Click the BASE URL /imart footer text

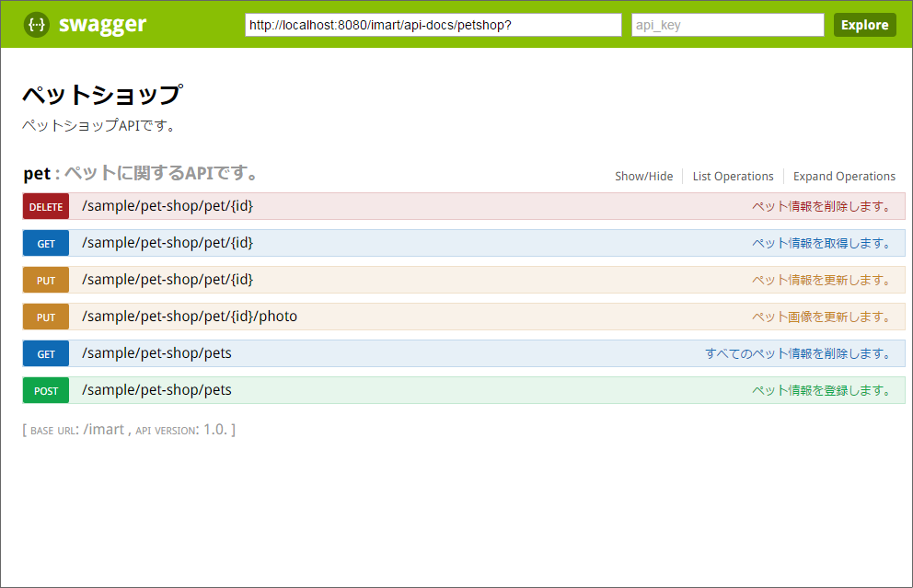click(x=77, y=430)
